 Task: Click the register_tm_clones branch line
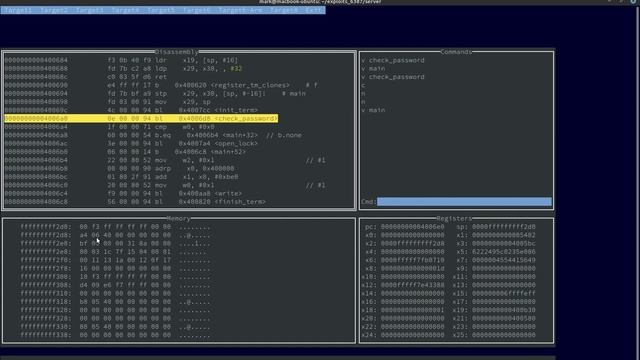pyautogui.click(x=161, y=85)
